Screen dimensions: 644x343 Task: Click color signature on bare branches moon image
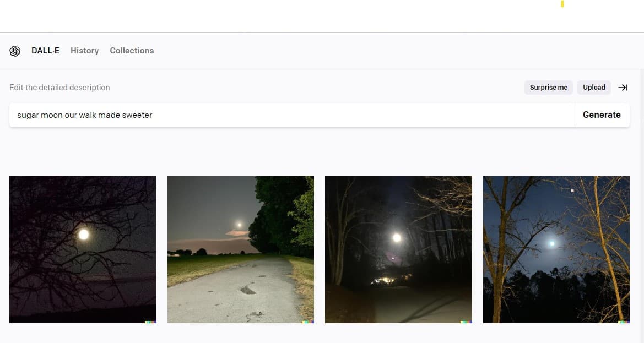tap(151, 322)
